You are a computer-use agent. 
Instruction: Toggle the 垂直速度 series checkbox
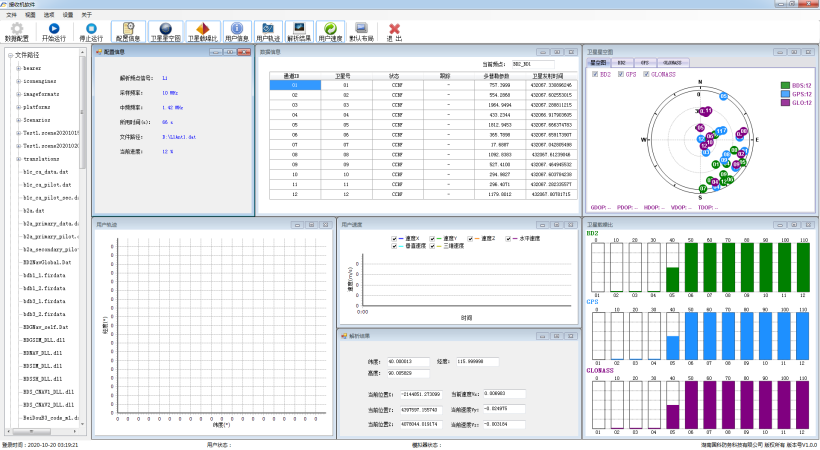tap(394, 246)
